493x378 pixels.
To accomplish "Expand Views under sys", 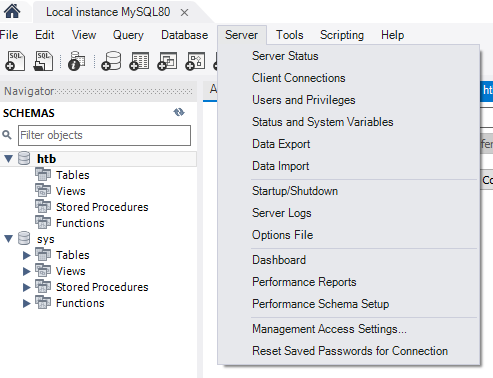I will tap(27, 271).
